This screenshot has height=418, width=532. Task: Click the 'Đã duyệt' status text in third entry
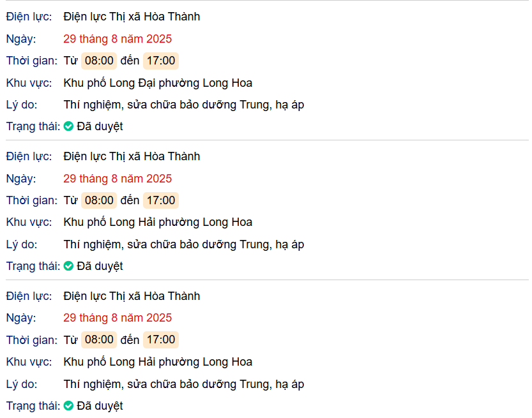(x=100, y=406)
